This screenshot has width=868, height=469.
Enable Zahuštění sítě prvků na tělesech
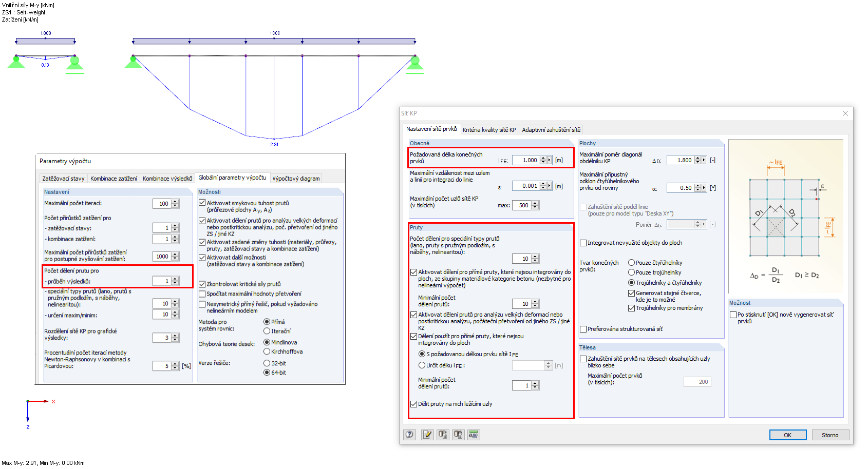[x=583, y=359]
